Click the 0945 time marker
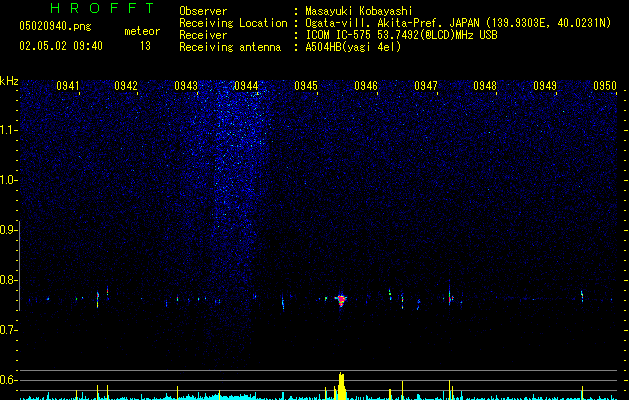This screenshot has height=400, width=629. point(306,86)
